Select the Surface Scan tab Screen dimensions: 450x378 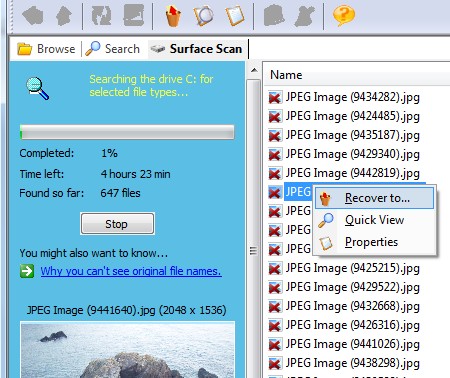click(197, 49)
